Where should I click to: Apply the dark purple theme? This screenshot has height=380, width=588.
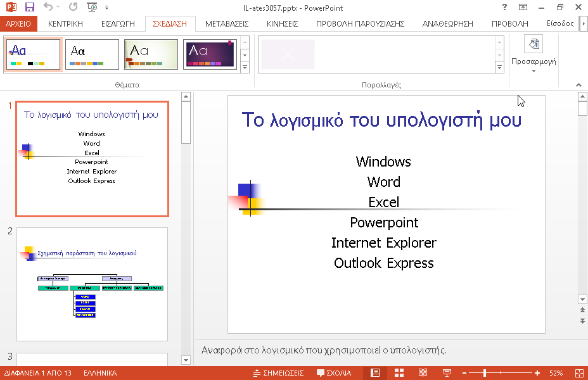click(x=210, y=54)
